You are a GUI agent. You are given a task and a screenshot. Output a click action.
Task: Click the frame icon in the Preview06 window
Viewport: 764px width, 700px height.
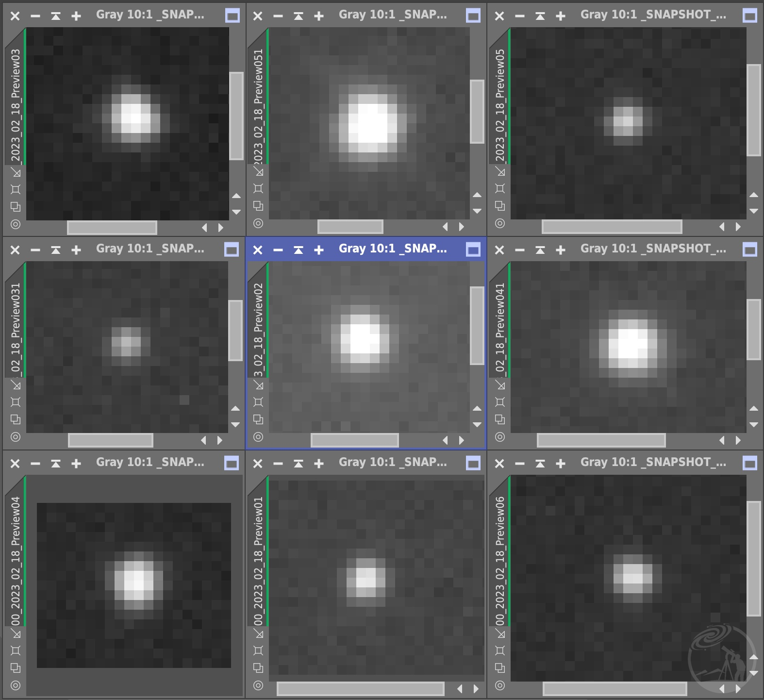tap(500, 650)
